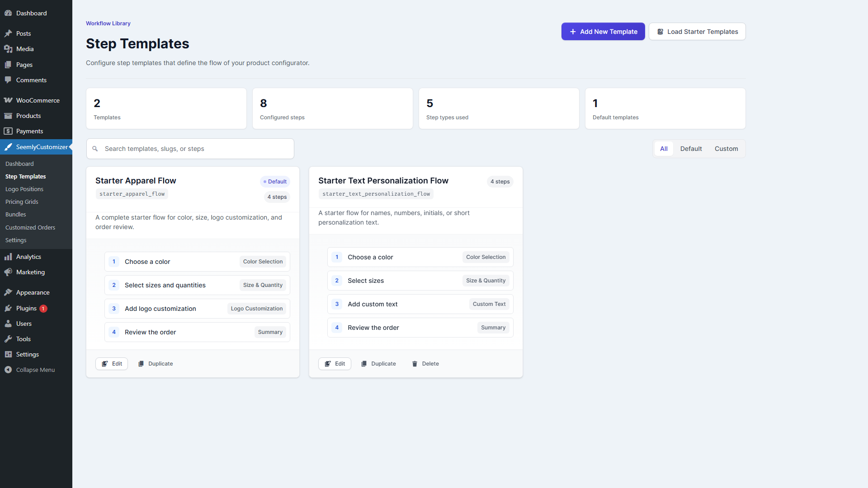This screenshot has height=488, width=868.
Task: Click the Default badge on Apparel Flow
Action: 275,182
